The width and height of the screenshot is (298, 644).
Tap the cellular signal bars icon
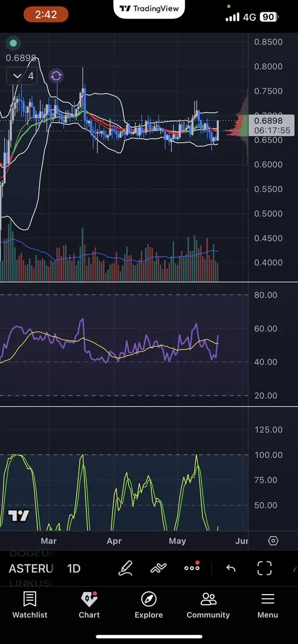point(232,17)
